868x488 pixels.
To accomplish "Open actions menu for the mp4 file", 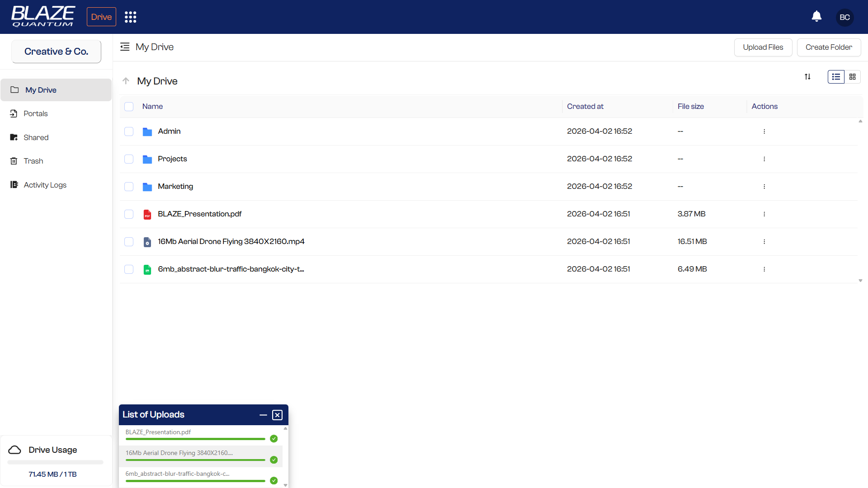I will point(764,242).
